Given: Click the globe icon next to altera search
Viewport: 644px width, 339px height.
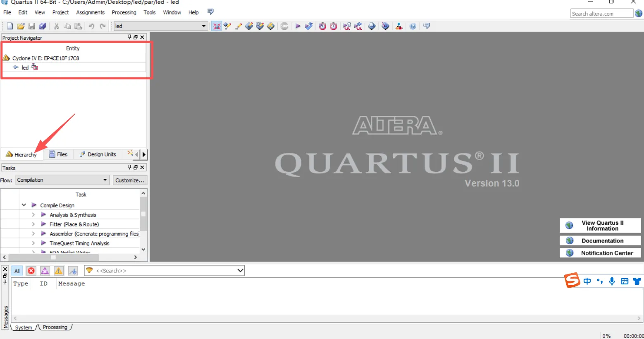Looking at the screenshot, I should [639, 13].
